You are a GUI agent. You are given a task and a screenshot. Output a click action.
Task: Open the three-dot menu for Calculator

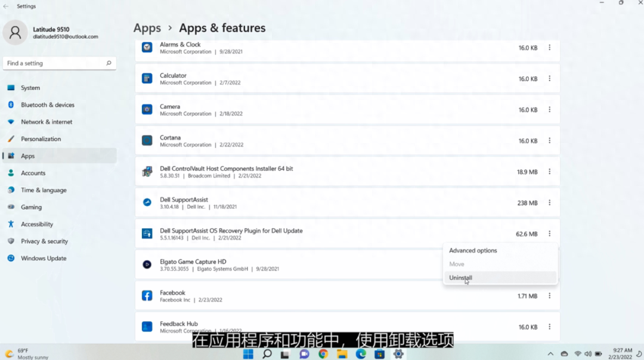click(549, 79)
